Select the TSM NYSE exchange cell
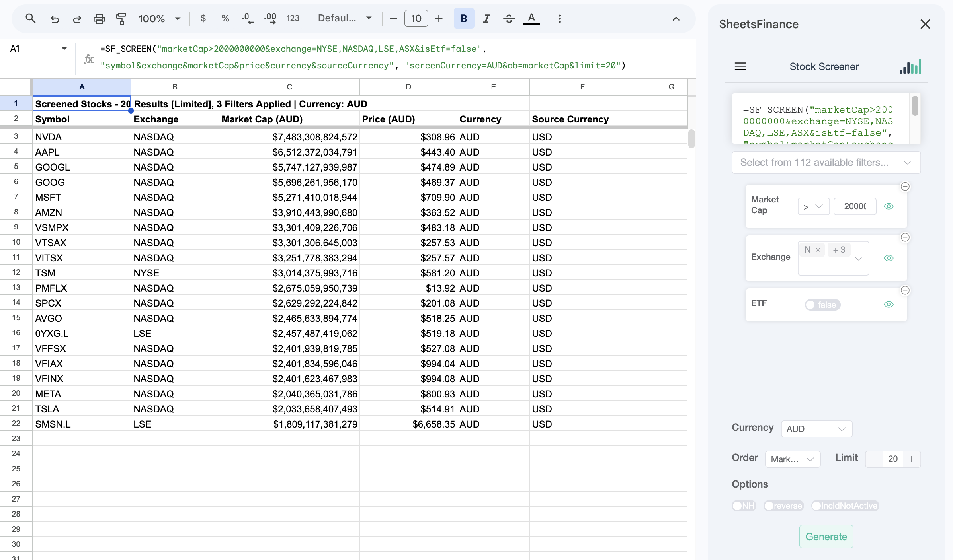Screen dimensions: 953x560 [x=175, y=273]
